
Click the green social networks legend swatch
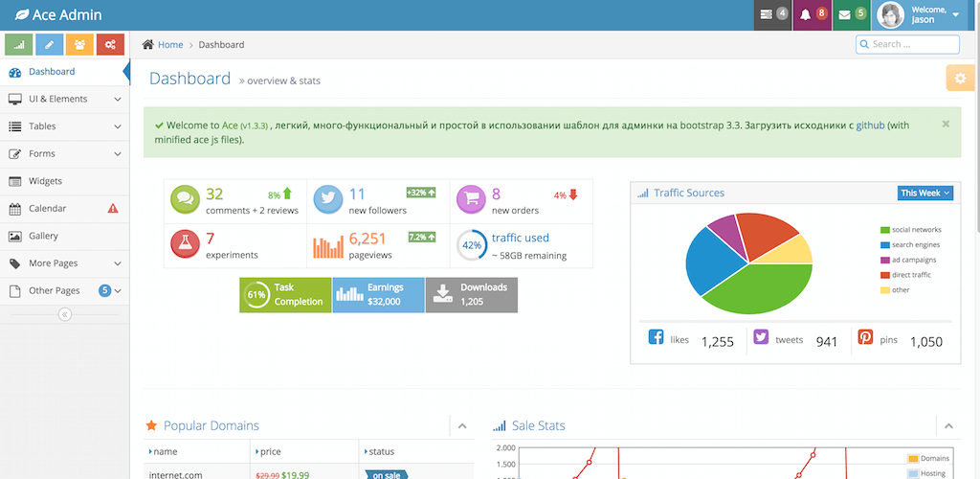[x=884, y=230]
